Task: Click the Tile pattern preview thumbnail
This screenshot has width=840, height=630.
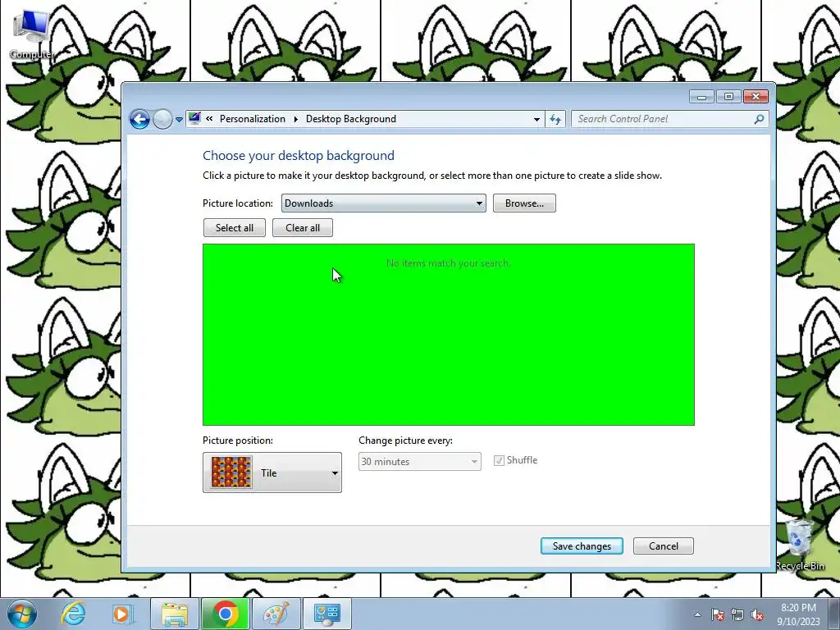Action: tap(231, 472)
